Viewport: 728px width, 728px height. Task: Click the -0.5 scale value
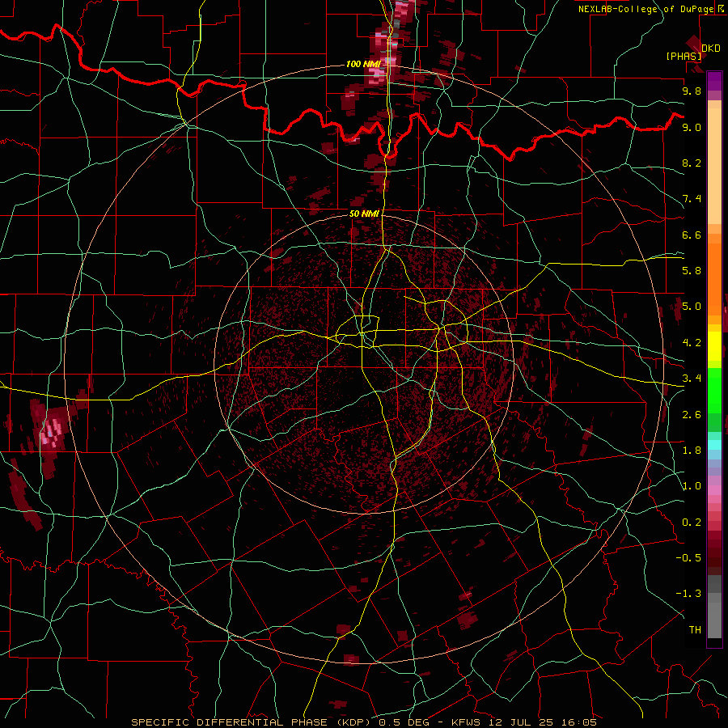[688, 558]
